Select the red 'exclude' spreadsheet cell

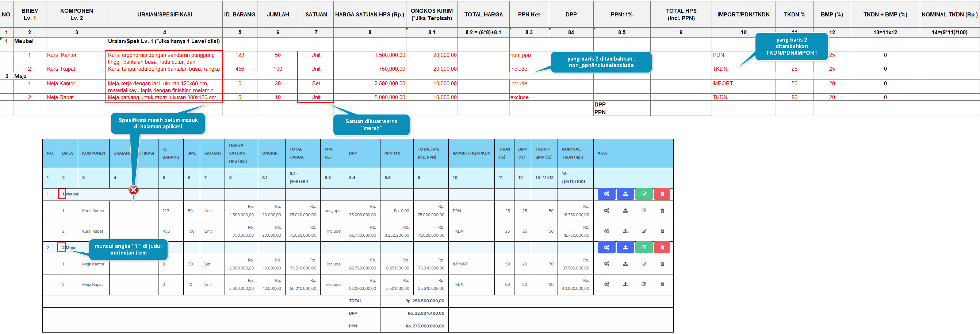pyautogui.click(x=529, y=97)
